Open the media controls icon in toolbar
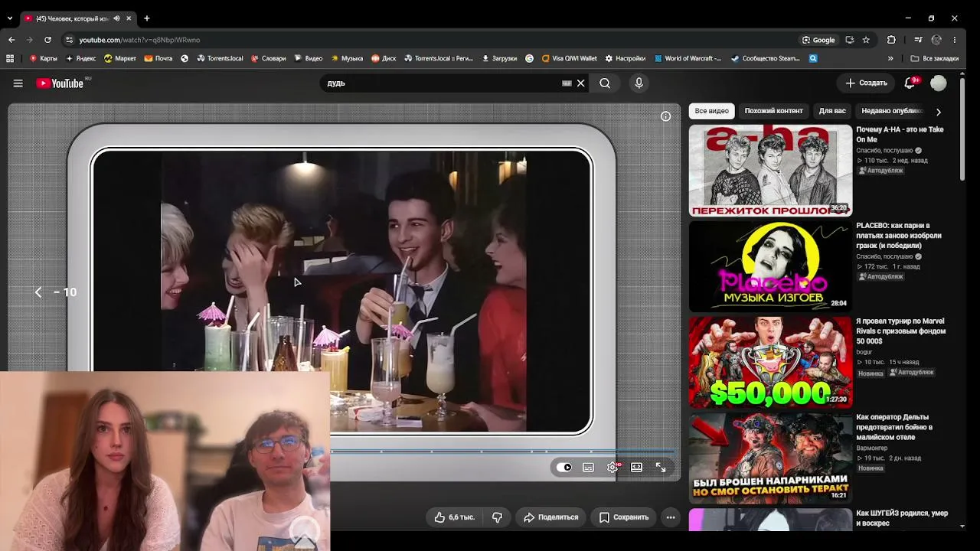 [918, 40]
